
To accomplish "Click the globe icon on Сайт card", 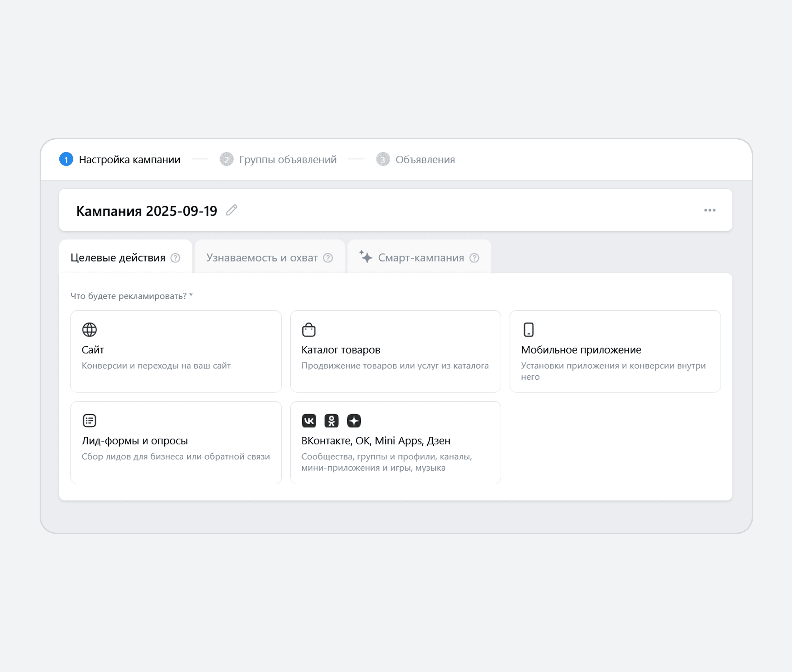I will point(90,330).
